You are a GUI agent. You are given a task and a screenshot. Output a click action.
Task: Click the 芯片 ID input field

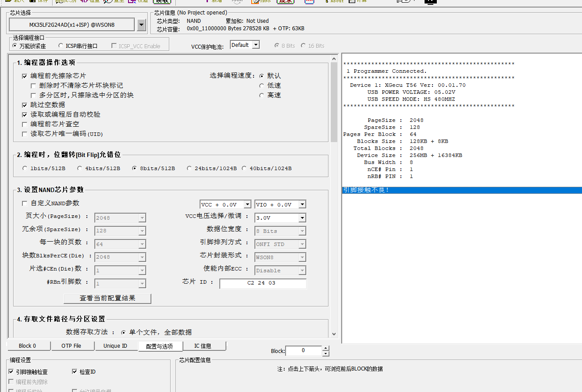point(263,283)
